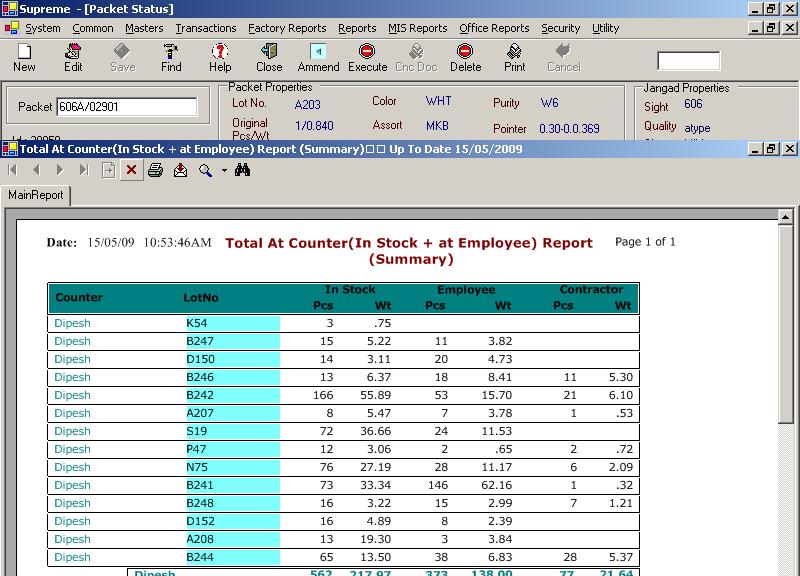The image size is (800, 576).
Task: Open the Transactions menu
Action: (x=206, y=28)
